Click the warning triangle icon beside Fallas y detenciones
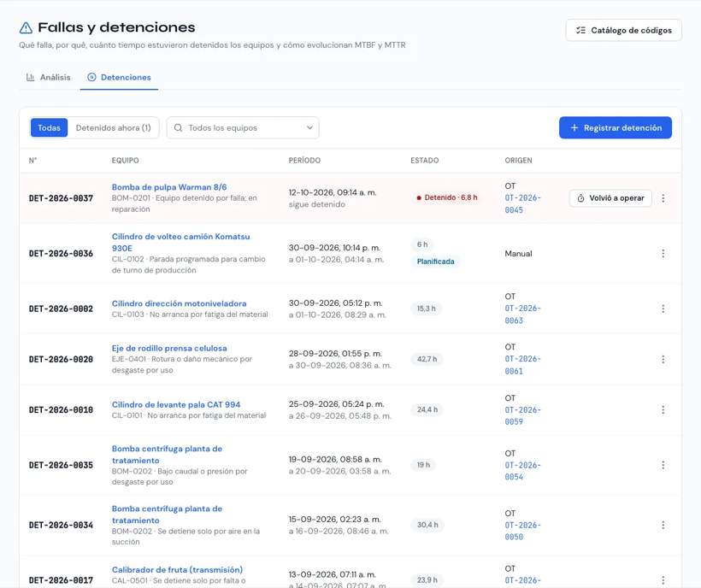Viewport: 701px width, 588px height. (26, 27)
